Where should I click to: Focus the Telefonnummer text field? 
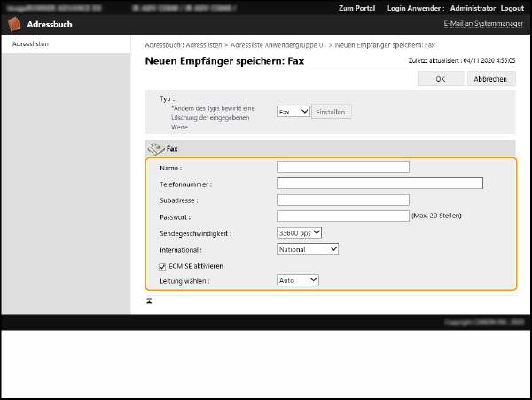(x=379, y=184)
